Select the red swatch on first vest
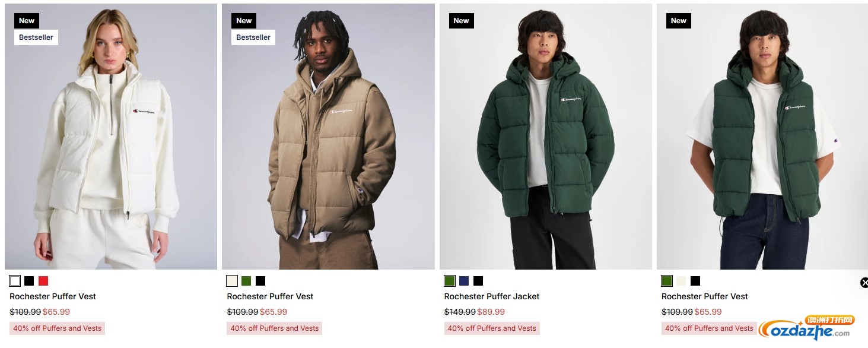 (43, 281)
